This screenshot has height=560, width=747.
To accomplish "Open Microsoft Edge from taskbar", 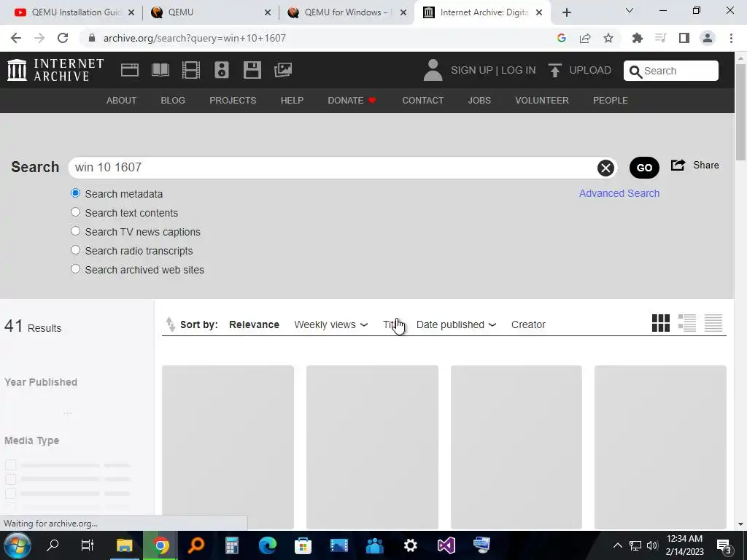I will tap(267, 545).
